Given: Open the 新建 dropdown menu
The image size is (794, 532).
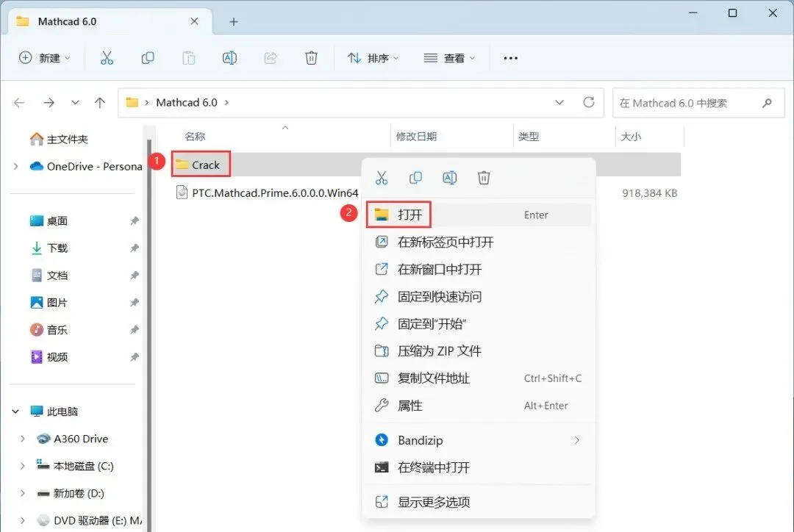Looking at the screenshot, I should pos(45,58).
